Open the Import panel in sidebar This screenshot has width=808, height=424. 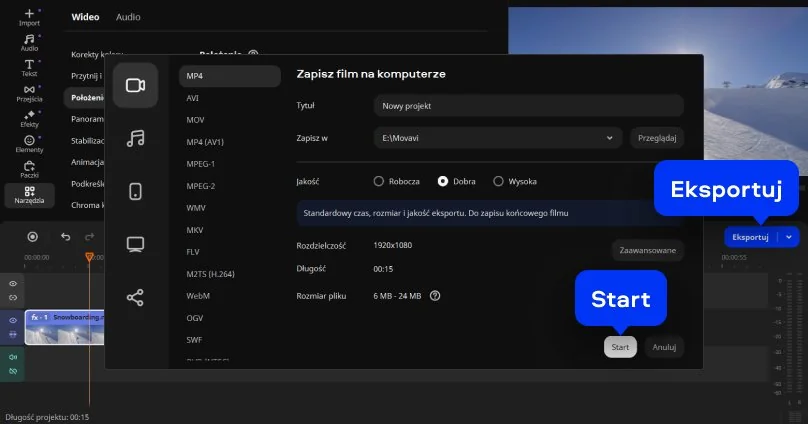pyautogui.click(x=29, y=16)
